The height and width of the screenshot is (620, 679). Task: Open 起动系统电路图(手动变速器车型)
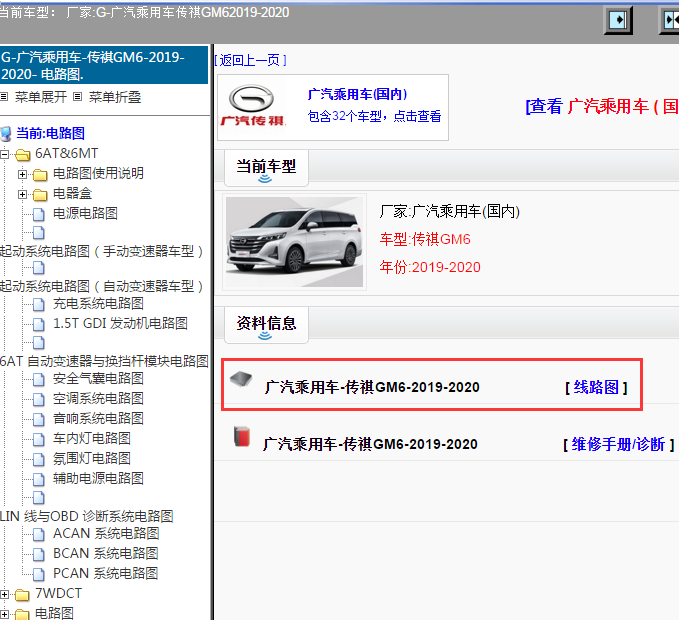pyautogui.click(x=101, y=252)
